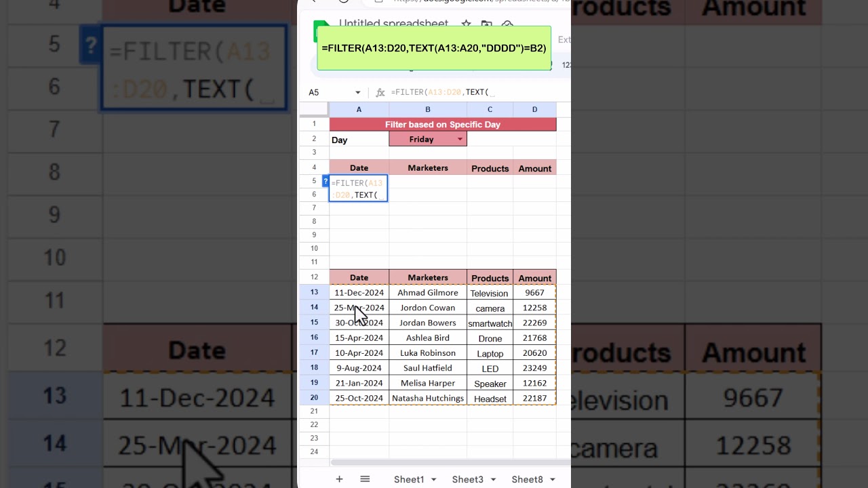
Task: Select the date cell '25-Oct-2024'
Action: click(x=359, y=398)
